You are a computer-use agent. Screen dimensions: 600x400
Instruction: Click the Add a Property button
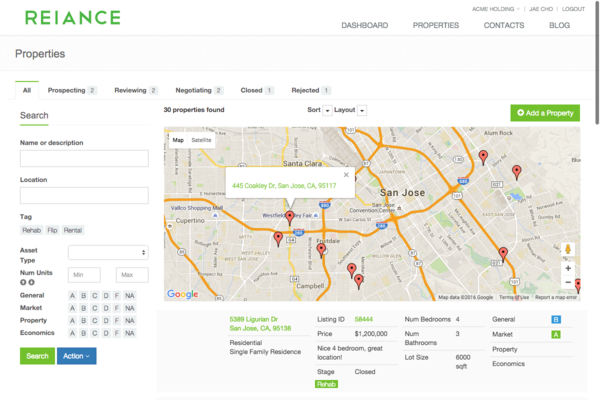coord(544,113)
